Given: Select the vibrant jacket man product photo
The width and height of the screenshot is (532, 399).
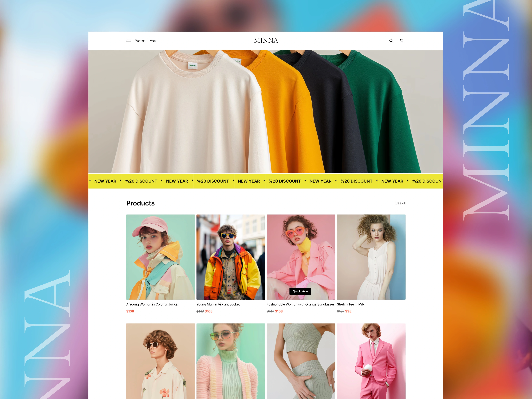Looking at the screenshot, I should coord(231,257).
